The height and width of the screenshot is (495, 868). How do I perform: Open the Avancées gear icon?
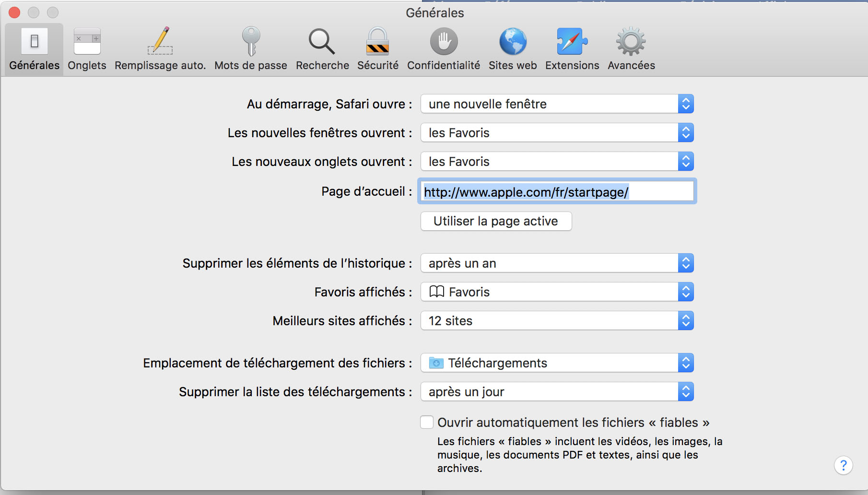(631, 41)
